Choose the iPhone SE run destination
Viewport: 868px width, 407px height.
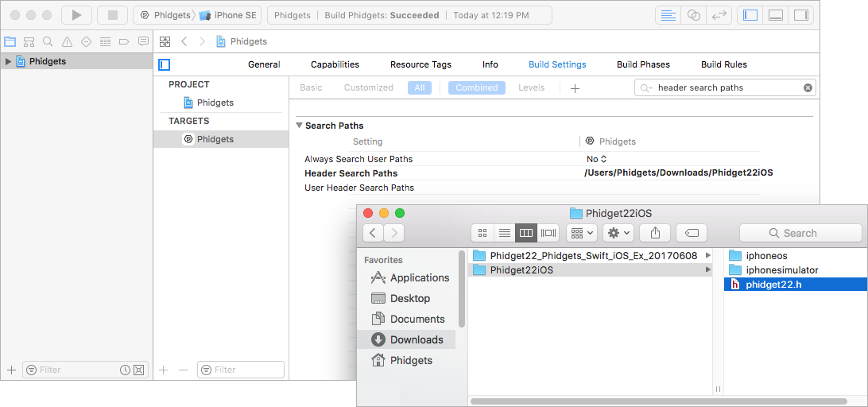click(x=227, y=15)
